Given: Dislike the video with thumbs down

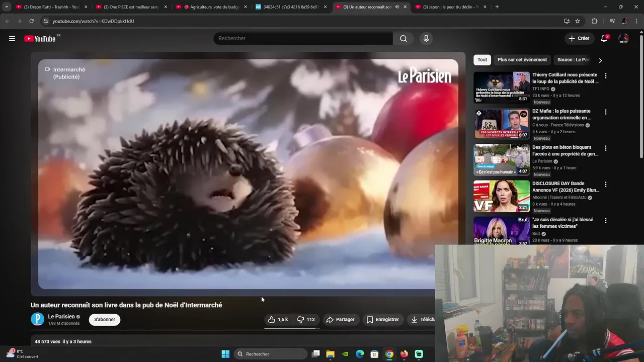Looking at the screenshot, I should 306,320.
